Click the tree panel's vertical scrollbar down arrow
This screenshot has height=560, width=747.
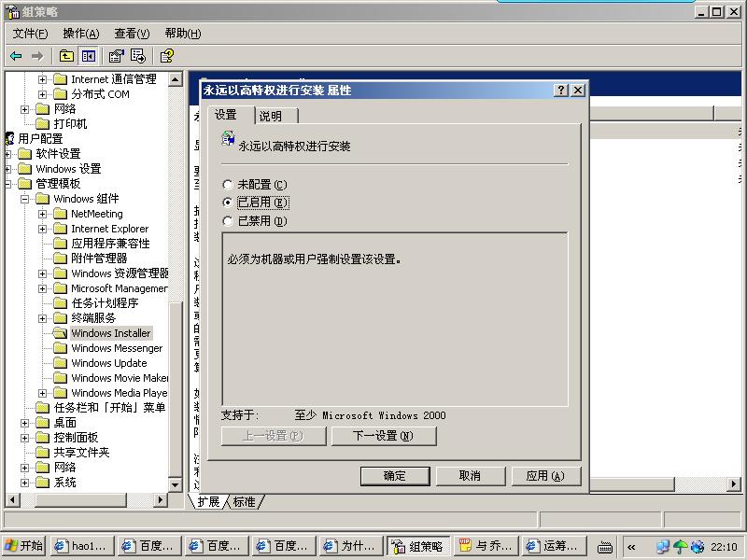pyautogui.click(x=175, y=484)
